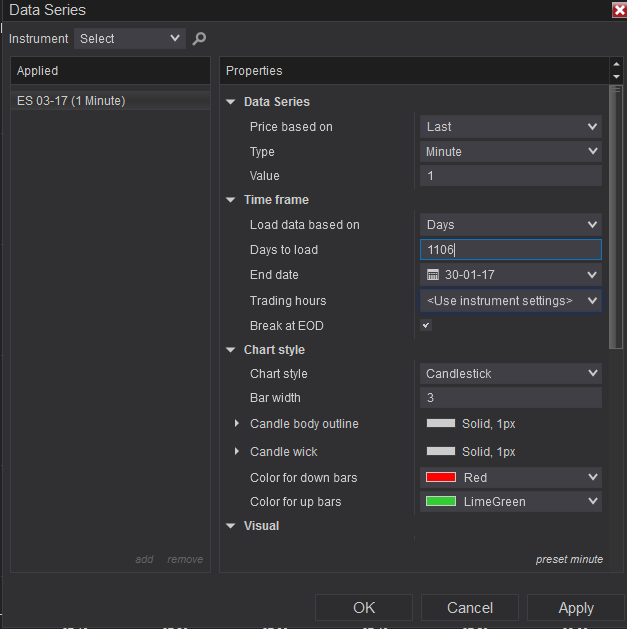627x629 pixels.
Task: Click the instrument search magnifier icon
Action: pyautogui.click(x=199, y=39)
